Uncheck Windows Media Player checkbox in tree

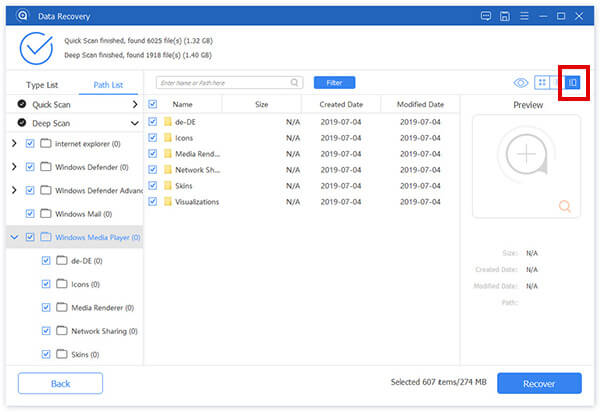(30, 237)
